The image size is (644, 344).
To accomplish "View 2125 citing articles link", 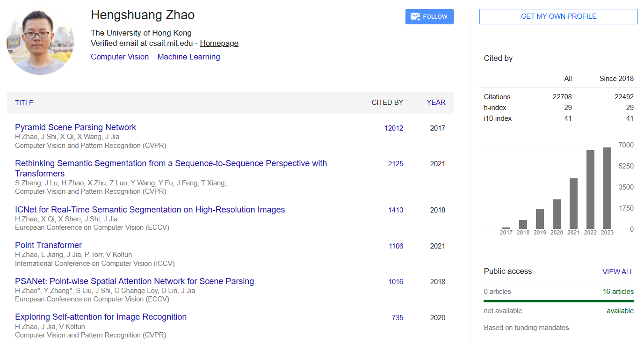I will (395, 164).
